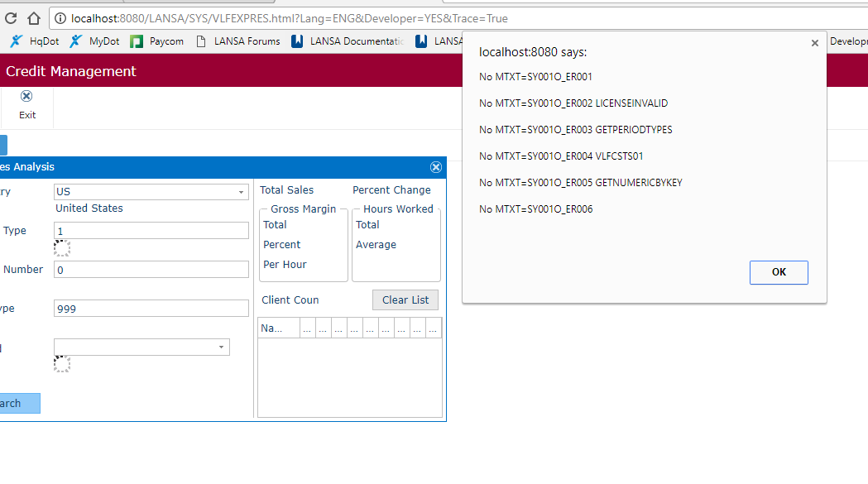This screenshot has height=484, width=868.
Task: Click the address bar URL
Action: (290, 18)
